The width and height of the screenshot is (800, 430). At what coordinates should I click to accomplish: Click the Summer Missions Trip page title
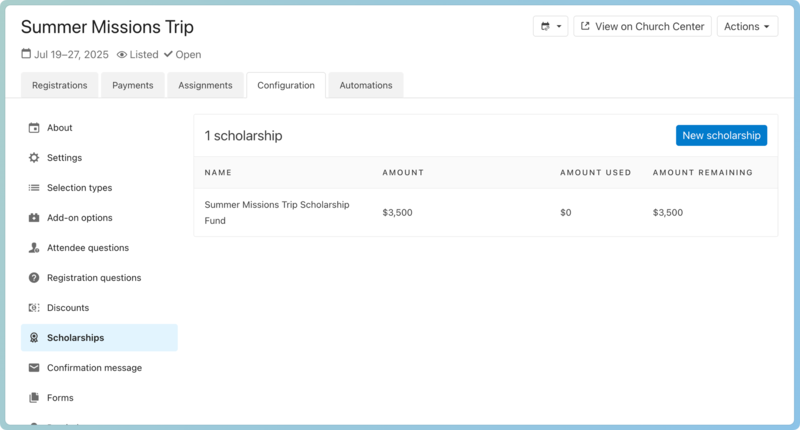click(x=107, y=27)
